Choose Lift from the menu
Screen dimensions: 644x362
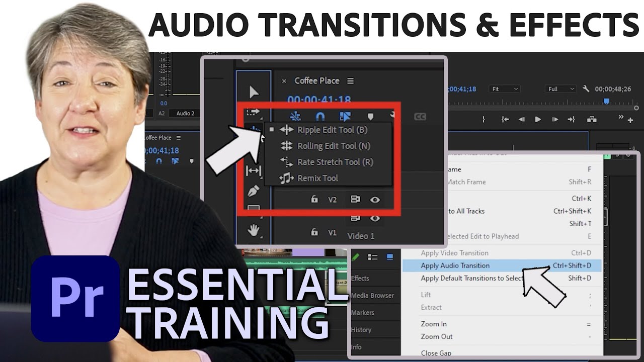(502, 295)
